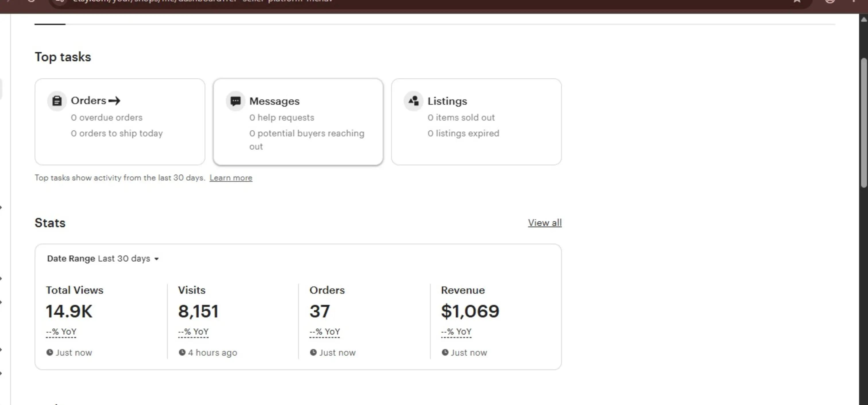Click the YoY label under Total Views
This screenshot has height=405, width=868.
pos(61,332)
